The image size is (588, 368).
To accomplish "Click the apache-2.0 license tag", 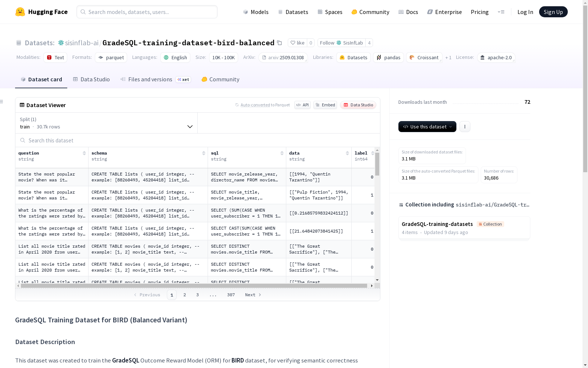I will [496, 57].
